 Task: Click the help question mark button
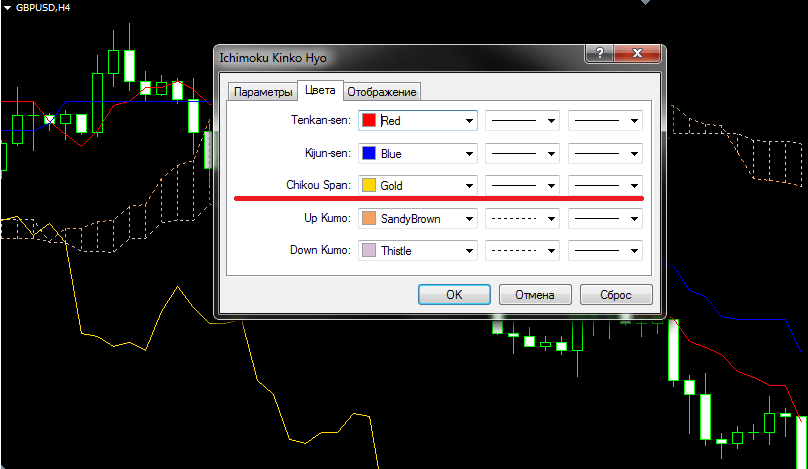600,54
